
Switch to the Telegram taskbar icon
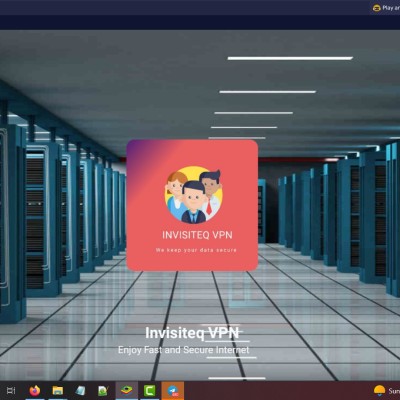click(173, 390)
